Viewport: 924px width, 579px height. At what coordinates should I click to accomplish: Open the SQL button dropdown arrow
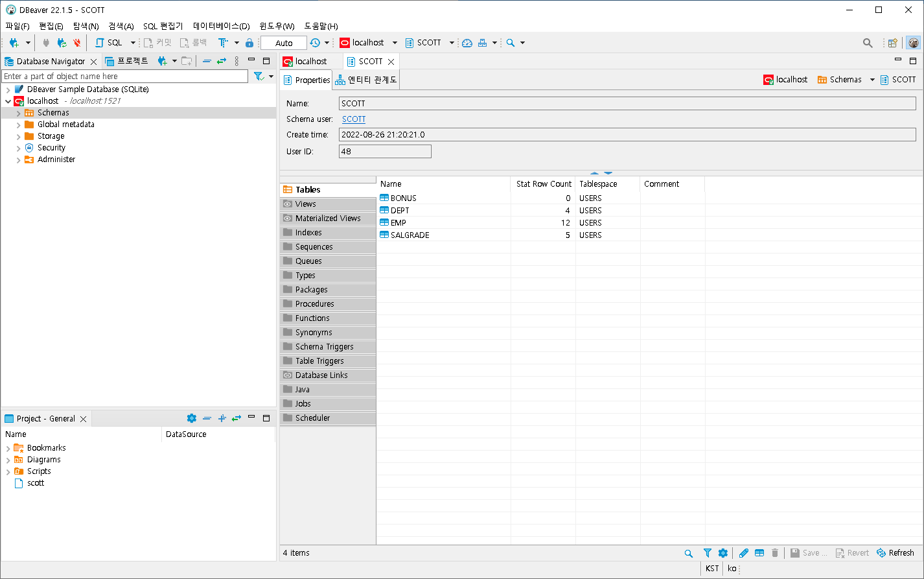pos(133,43)
